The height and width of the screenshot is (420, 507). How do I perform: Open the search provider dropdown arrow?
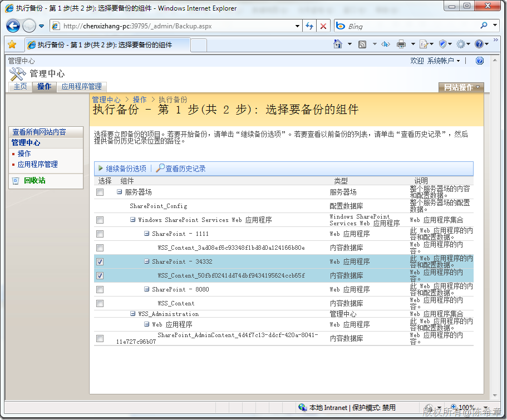(x=495, y=25)
